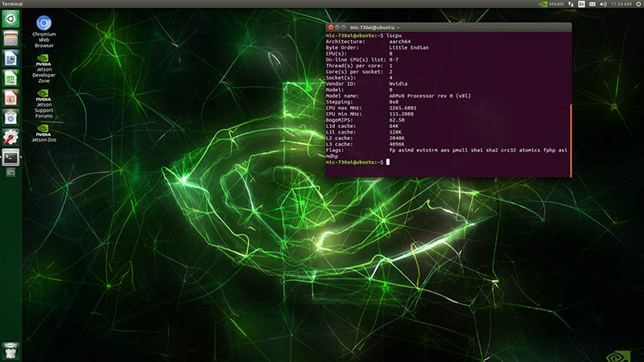Open the Files manager in the launcher
The image size is (644, 362).
click(10, 39)
